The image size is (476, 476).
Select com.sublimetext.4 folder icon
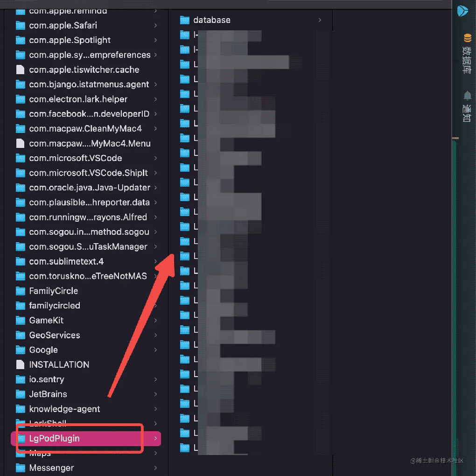[21, 261]
